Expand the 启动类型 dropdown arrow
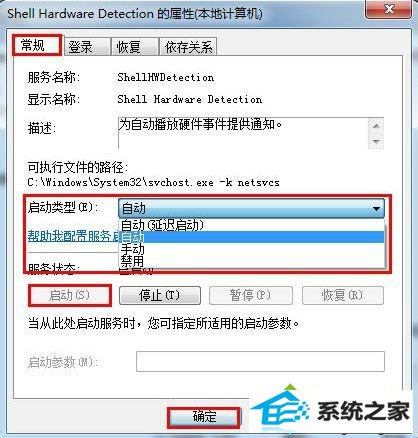The height and width of the screenshot is (438, 418). click(x=376, y=209)
